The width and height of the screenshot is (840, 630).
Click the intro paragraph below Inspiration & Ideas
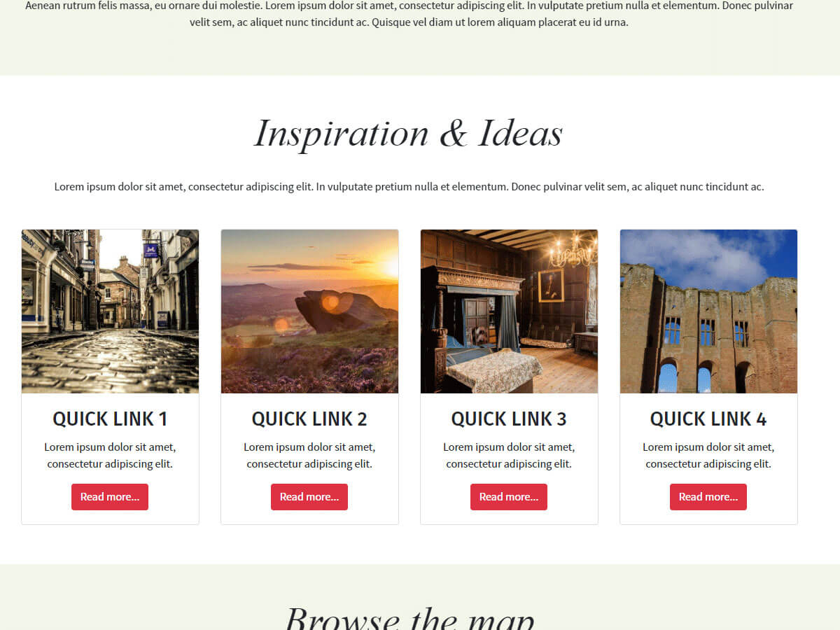[x=409, y=187]
